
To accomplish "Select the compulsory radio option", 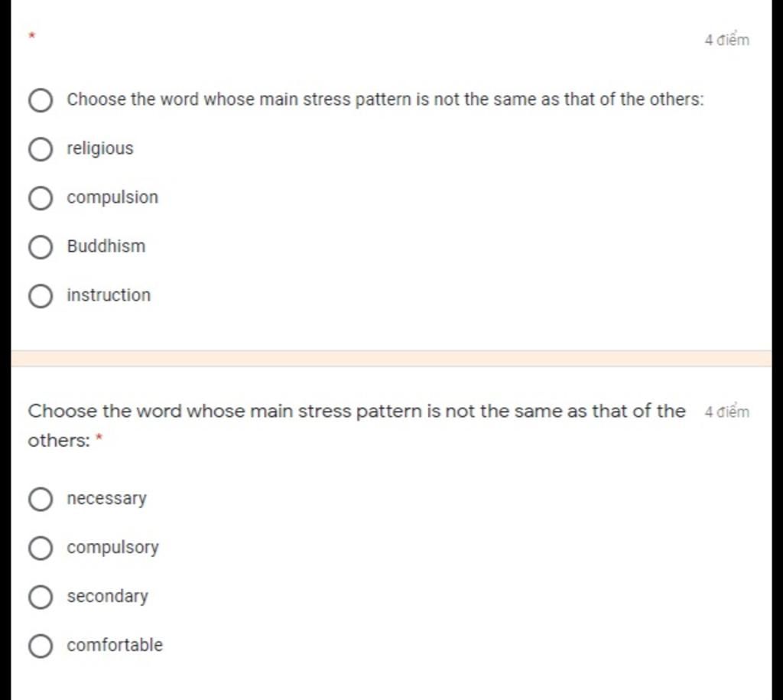I will pos(41,548).
